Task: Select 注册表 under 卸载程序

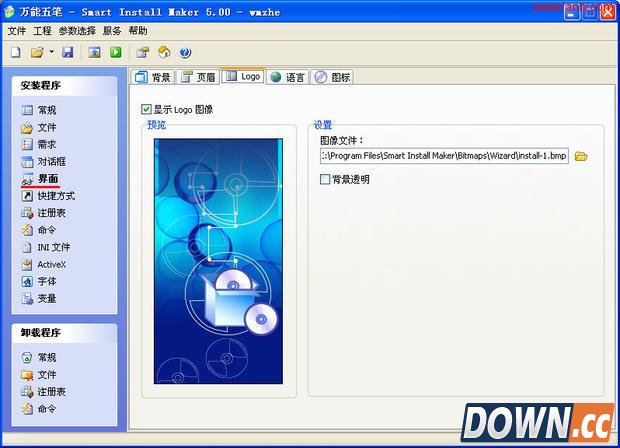Action: tap(43, 391)
